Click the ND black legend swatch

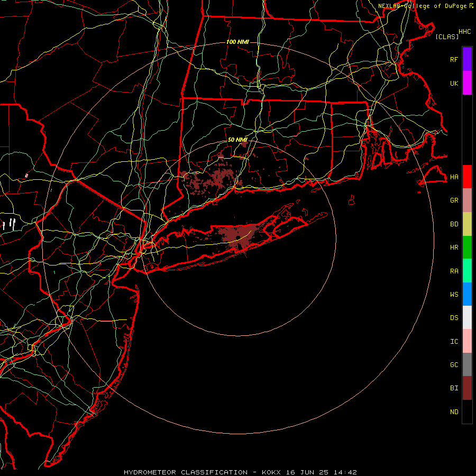(467, 411)
